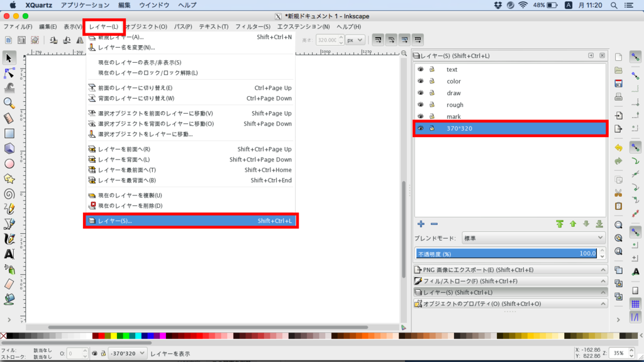Viewport: 644px width, 362px height.
Task: Select the Zoom magnifier tool
Action: (x=9, y=103)
